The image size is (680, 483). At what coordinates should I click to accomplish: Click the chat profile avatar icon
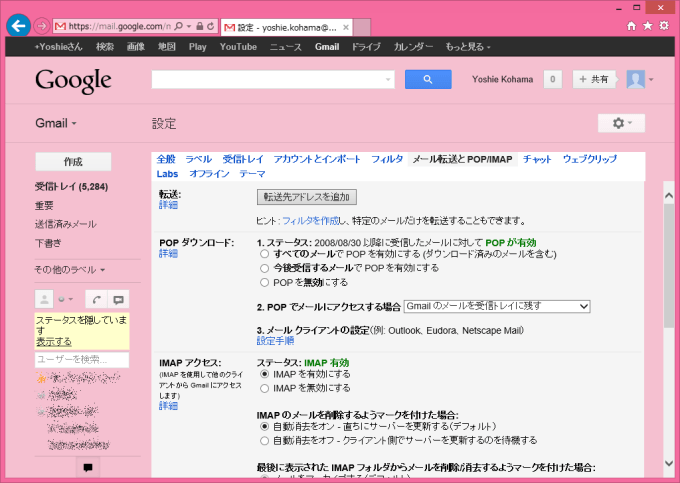coord(44,299)
